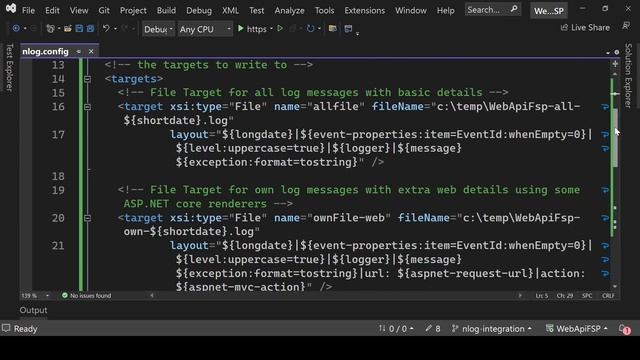Viewport: 640px width, 360px height.
Task: Click the notifications bell icon in status bar
Action: point(624,329)
